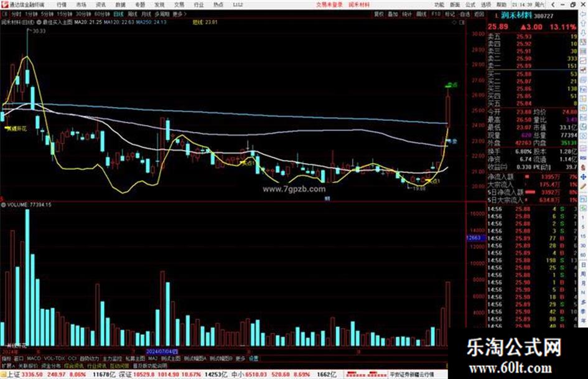Open the 指标 indicator selector
This screenshot has height=379, width=588.
tap(6, 358)
